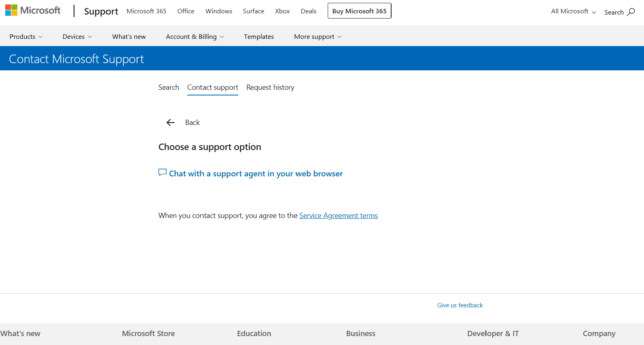Expand the Account & Billing dropdown
This screenshot has width=644, height=345.
click(195, 36)
